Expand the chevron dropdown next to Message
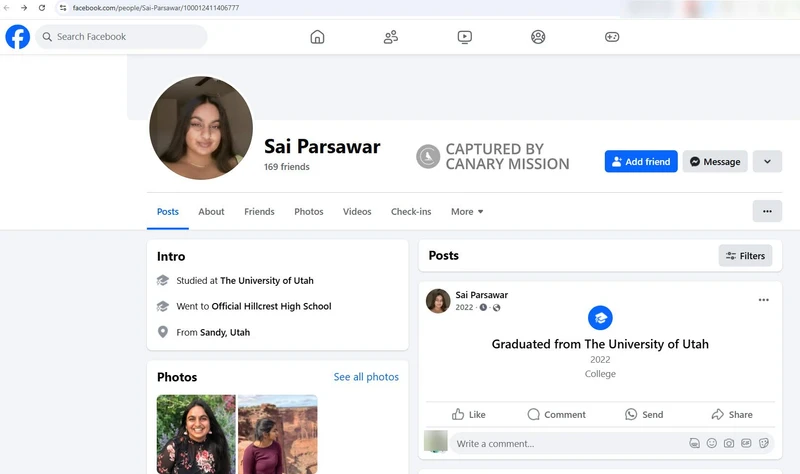The width and height of the screenshot is (800, 474). 767,161
